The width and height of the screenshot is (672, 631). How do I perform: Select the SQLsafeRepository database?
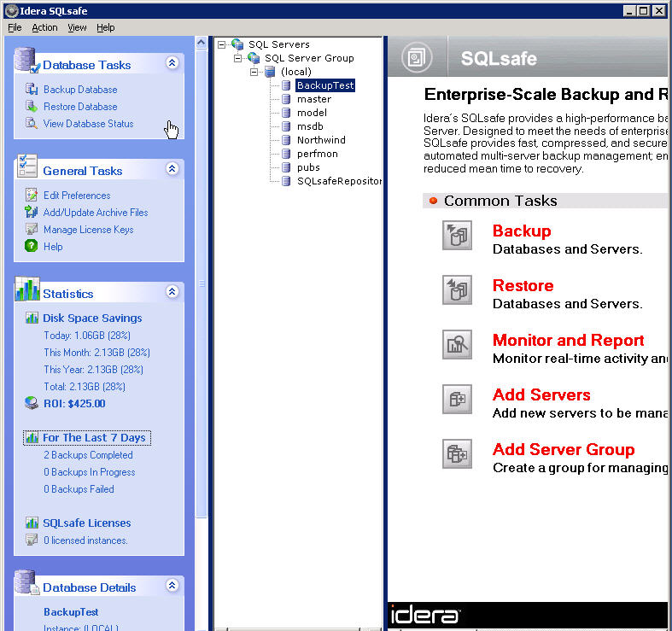coord(339,181)
